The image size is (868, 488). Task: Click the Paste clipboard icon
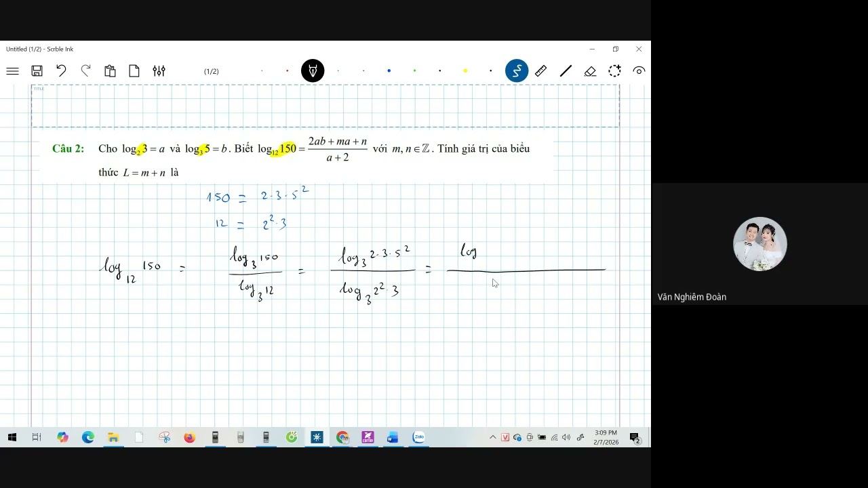pos(110,71)
